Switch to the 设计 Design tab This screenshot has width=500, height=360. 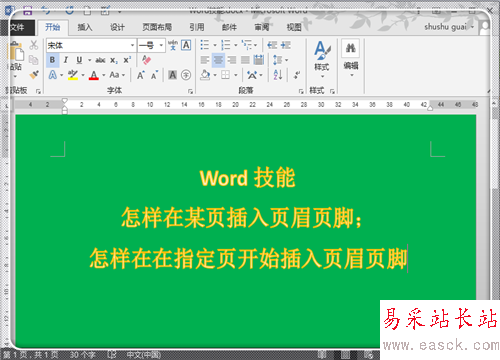coord(117,27)
